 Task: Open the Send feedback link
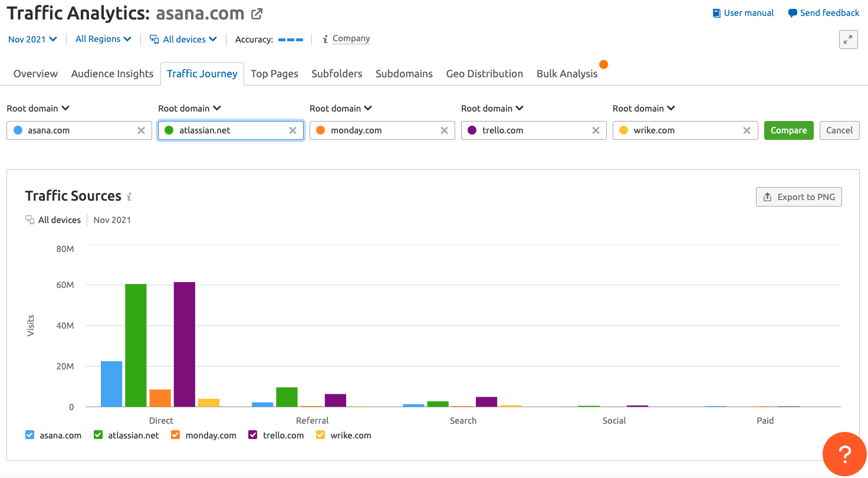click(824, 13)
